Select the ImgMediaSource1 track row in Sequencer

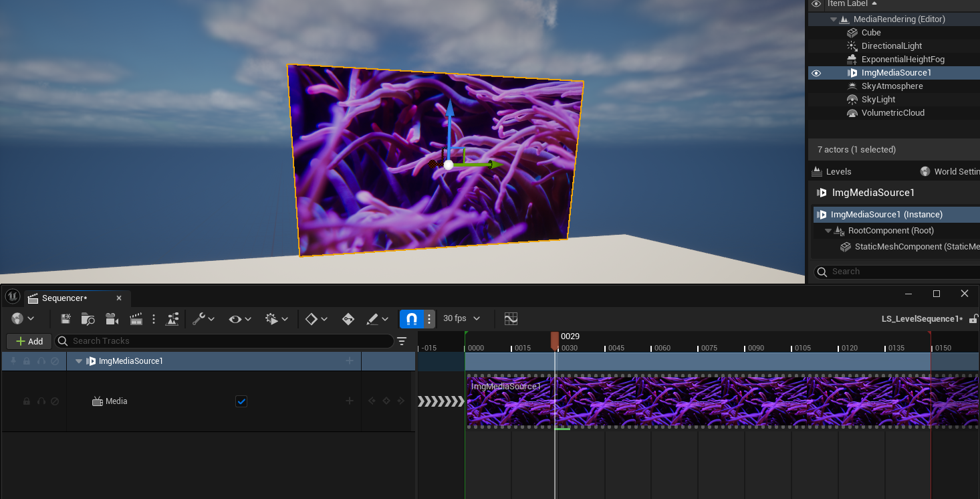208,361
